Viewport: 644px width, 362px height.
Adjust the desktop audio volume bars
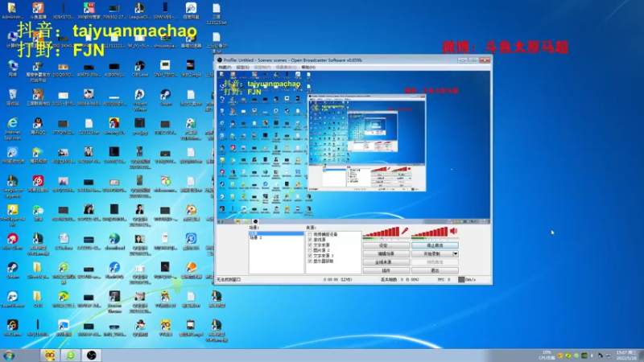430,232
